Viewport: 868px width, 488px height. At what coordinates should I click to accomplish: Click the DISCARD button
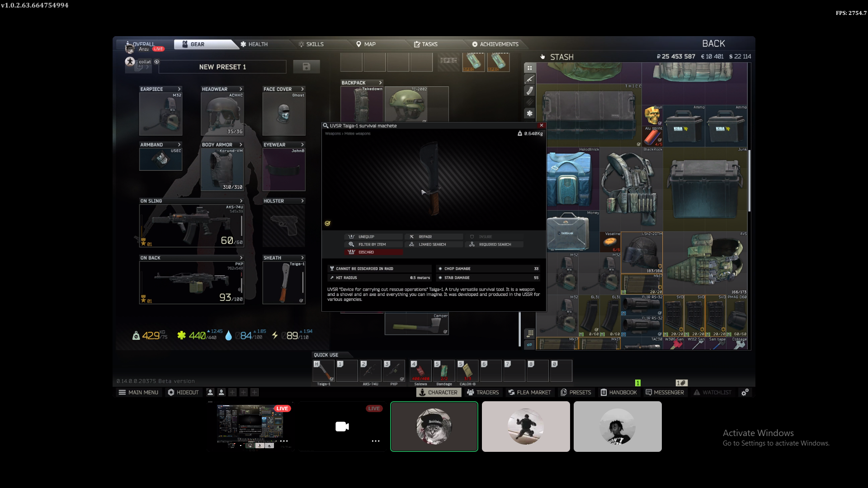click(x=373, y=252)
